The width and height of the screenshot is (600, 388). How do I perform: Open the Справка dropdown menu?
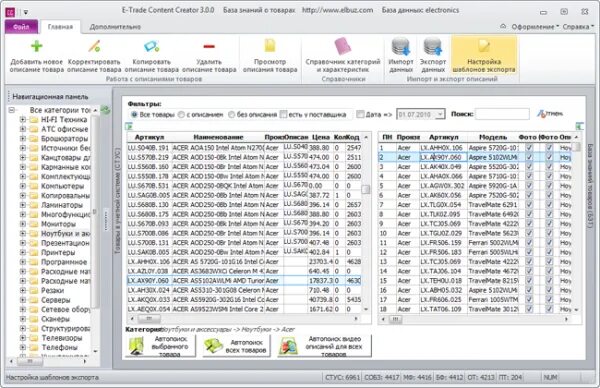578,27
